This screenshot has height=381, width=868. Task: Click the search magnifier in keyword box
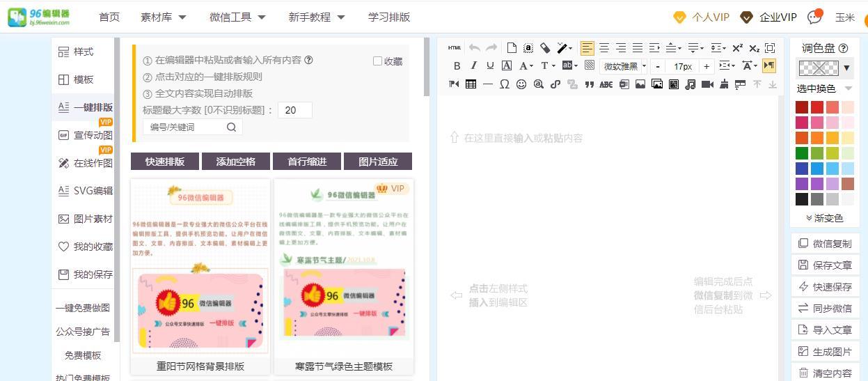[x=231, y=127]
